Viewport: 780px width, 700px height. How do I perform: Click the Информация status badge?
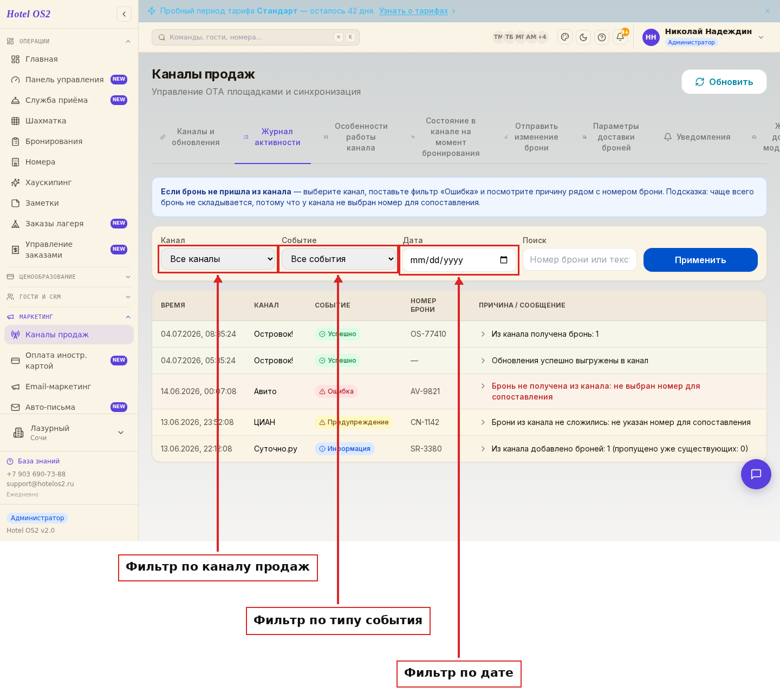click(344, 449)
